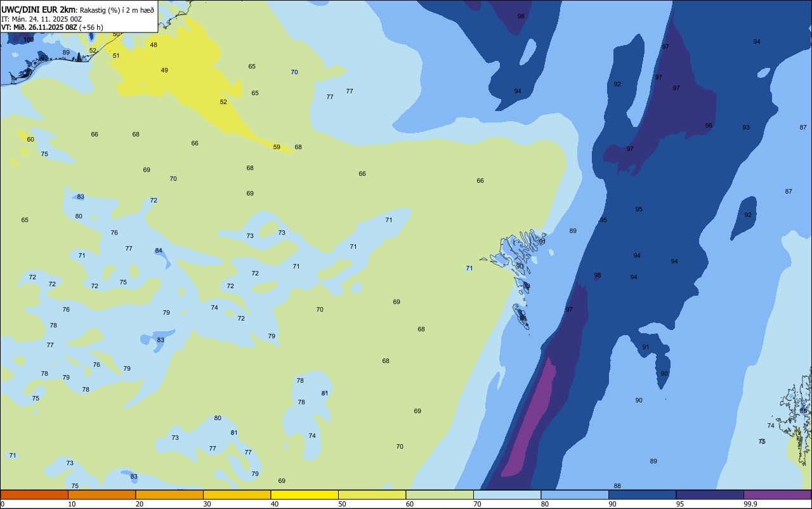Click the 88 value near the bottom

(617, 486)
